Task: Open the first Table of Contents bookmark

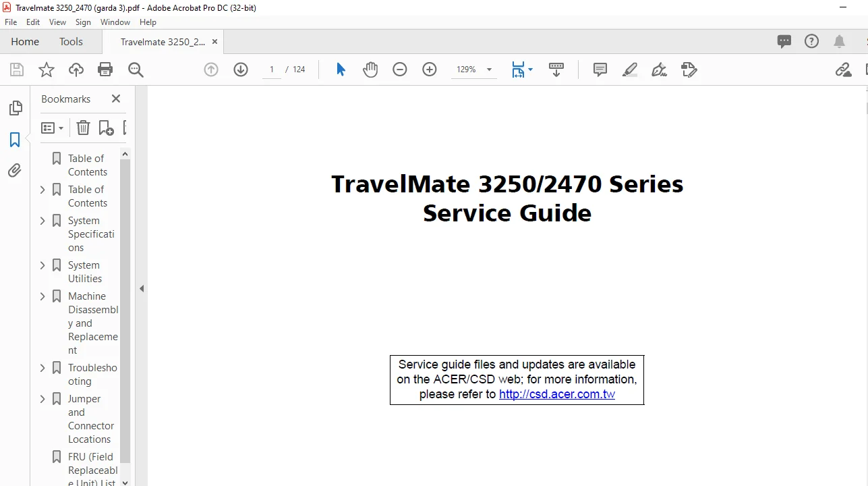Action: pyautogui.click(x=87, y=165)
